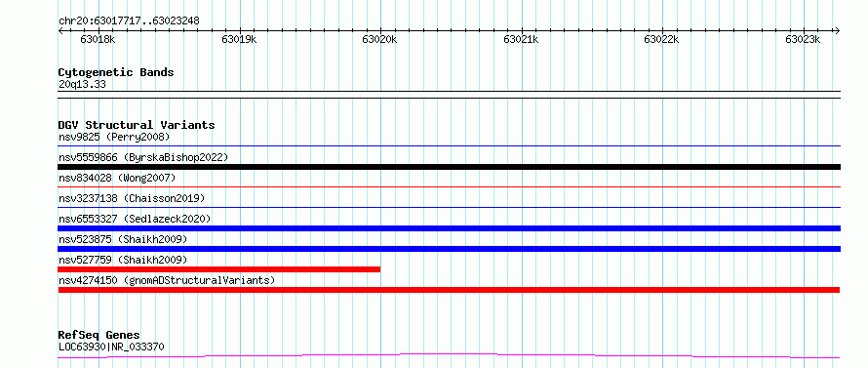Select the black nsv5559866 variant bar

coord(449,167)
